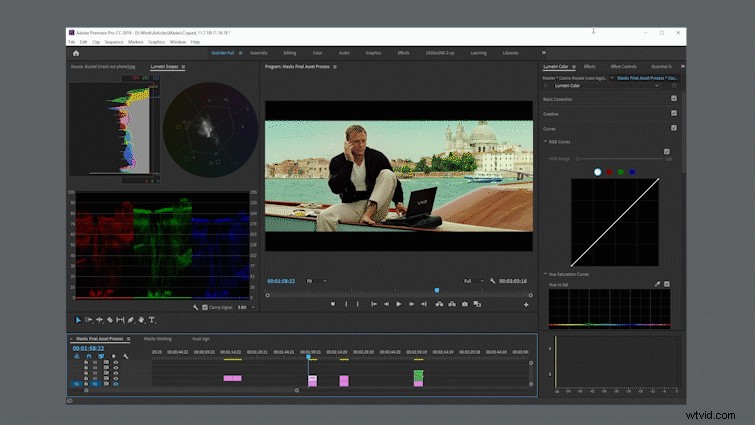Select the Razor tool
The width and height of the screenshot is (755, 425).
tap(110, 320)
